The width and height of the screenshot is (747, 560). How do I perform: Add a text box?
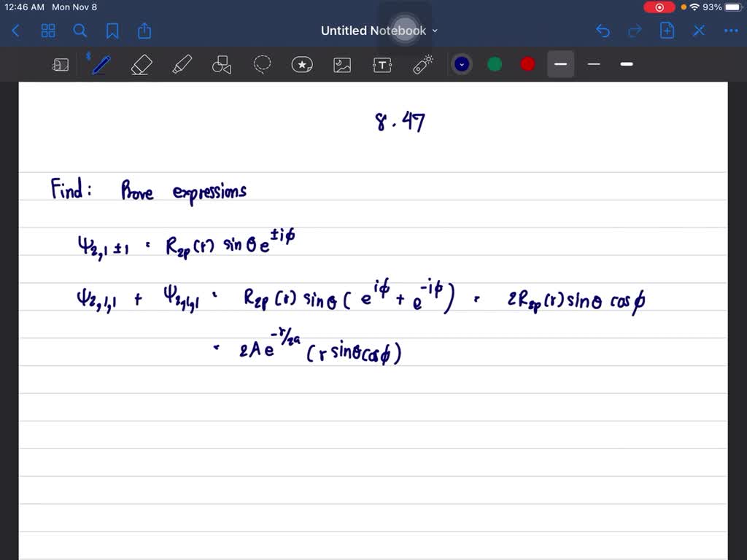tap(382, 64)
